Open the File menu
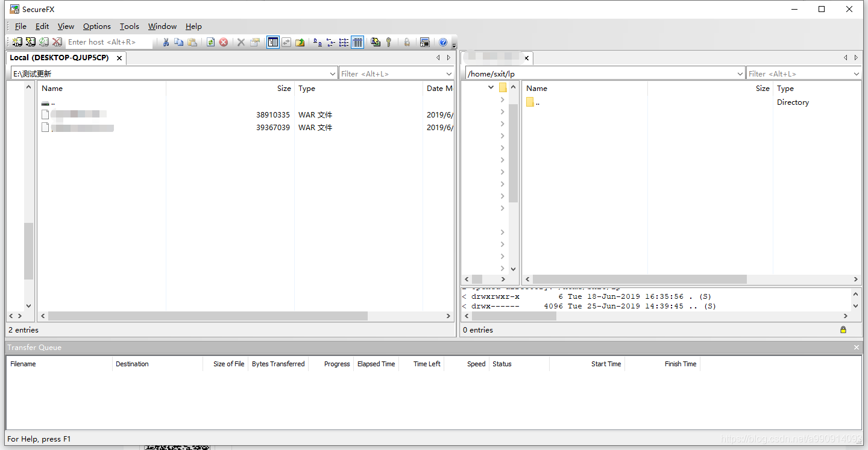Image resolution: width=868 pixels, height=450 pixels. [20, 27]
